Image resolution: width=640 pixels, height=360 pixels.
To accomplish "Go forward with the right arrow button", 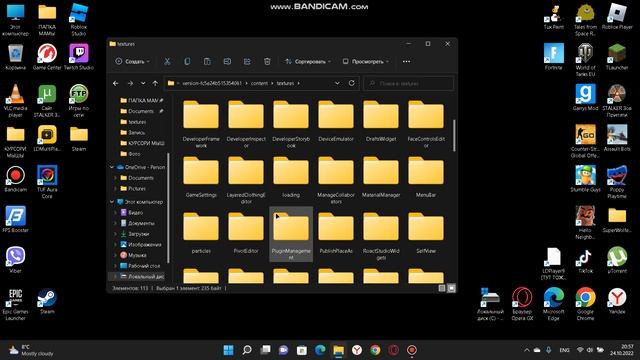I will point(130,83).
